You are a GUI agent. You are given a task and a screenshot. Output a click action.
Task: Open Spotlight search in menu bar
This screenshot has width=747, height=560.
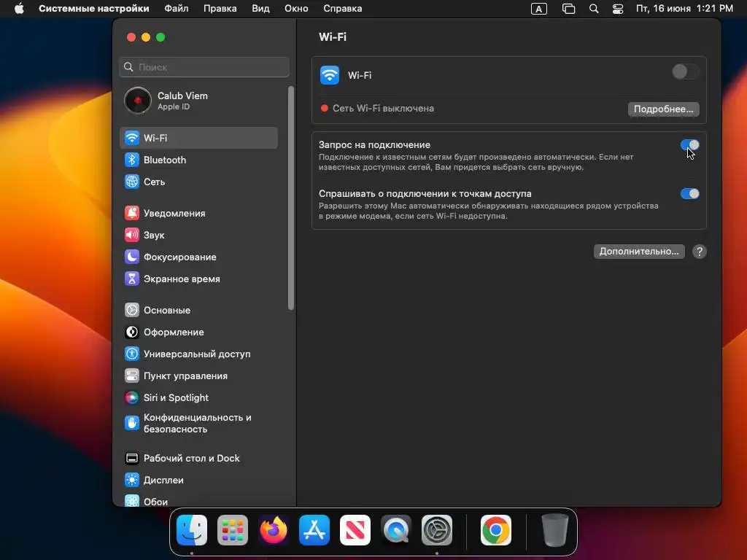[x=594, y=9]
